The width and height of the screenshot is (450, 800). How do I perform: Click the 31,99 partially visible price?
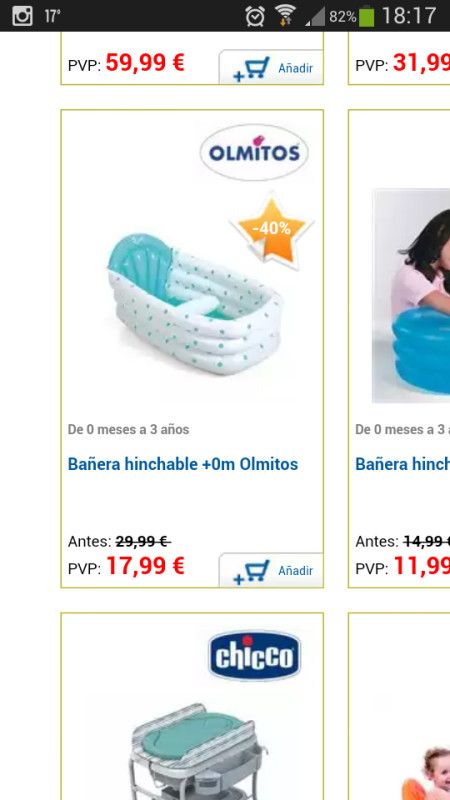point(421,63)
